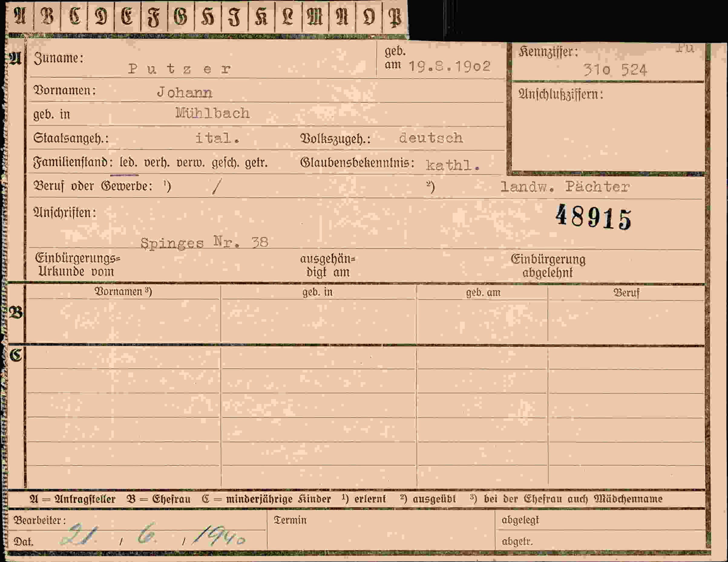The image size is (728, 562).
Task: Click the Kennziffer value "310 524"
Action: pos(615,70)
